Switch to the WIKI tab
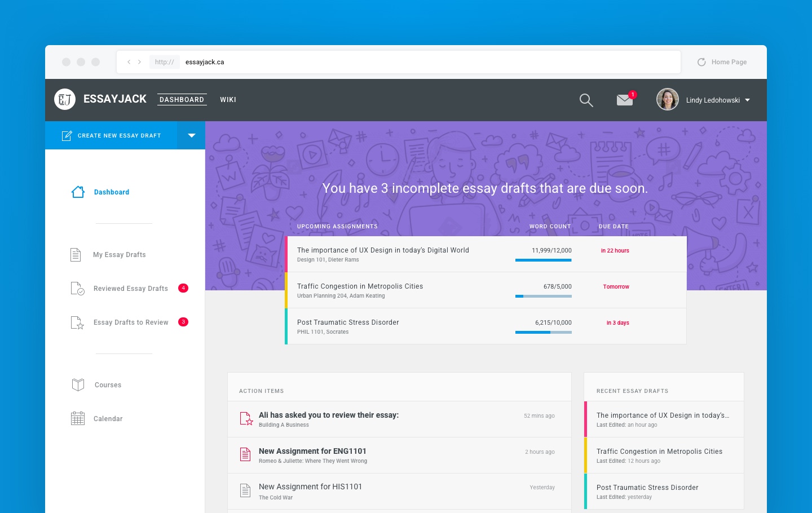Viewport: 812px width, 513px height. click(x=228, y=100)
